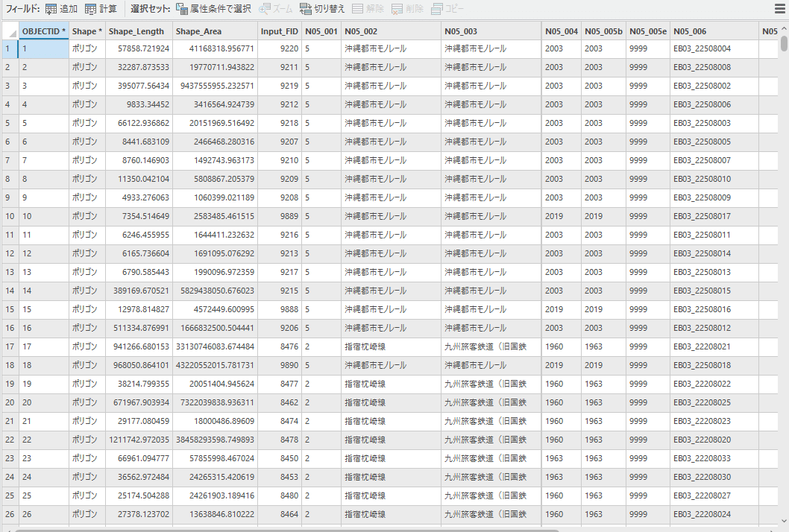789x532 pixels.
Task: Select the Input_FID column header
Action: (x=279, y=31)
